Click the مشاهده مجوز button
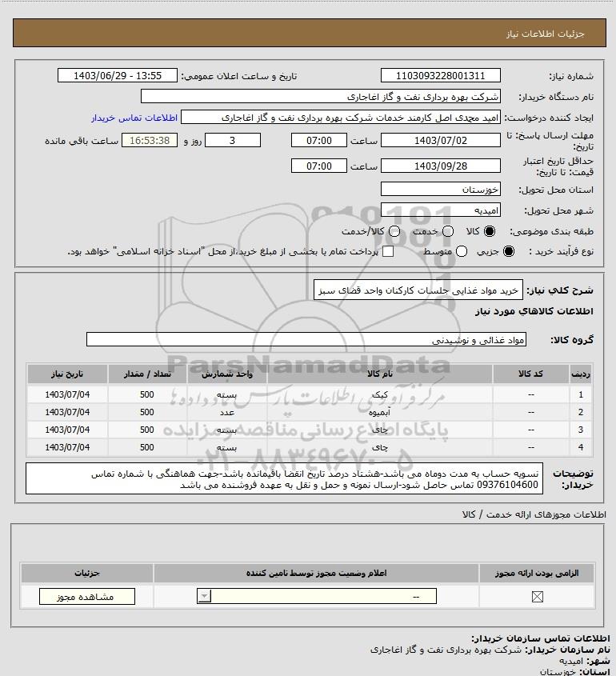The height and width of the screenshot is (676, 616). click(86, 597)
